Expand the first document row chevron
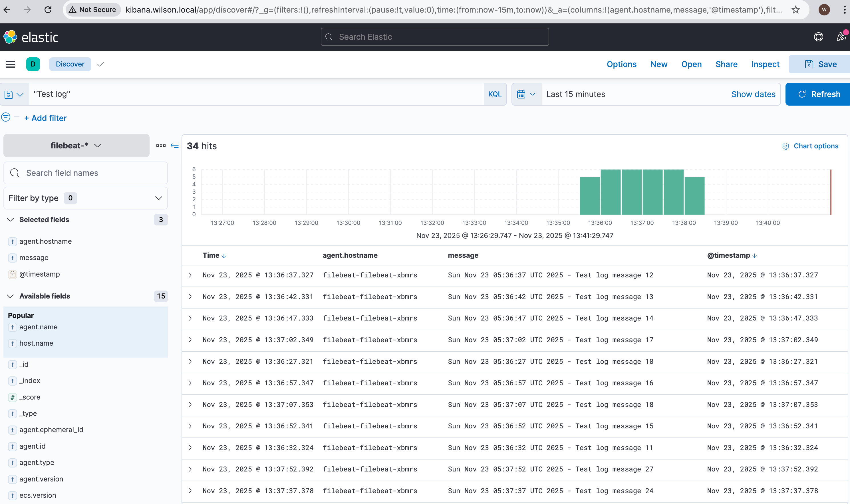 [x=190, y=275]
